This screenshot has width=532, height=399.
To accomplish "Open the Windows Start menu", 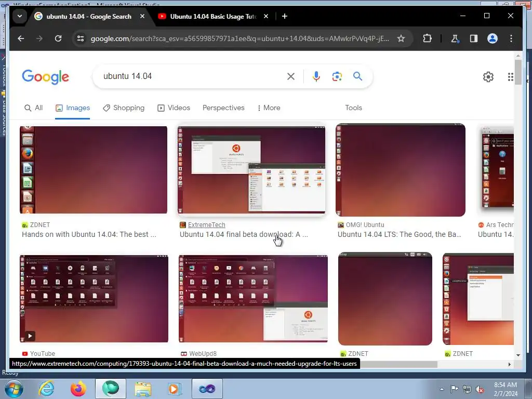I will click(x=14, y=389).
